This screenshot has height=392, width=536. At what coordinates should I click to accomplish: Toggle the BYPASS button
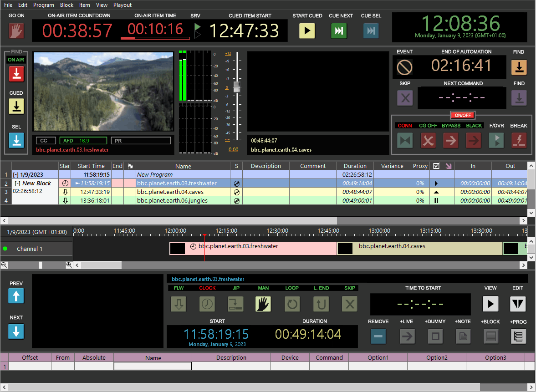click(x=451, y=140)
